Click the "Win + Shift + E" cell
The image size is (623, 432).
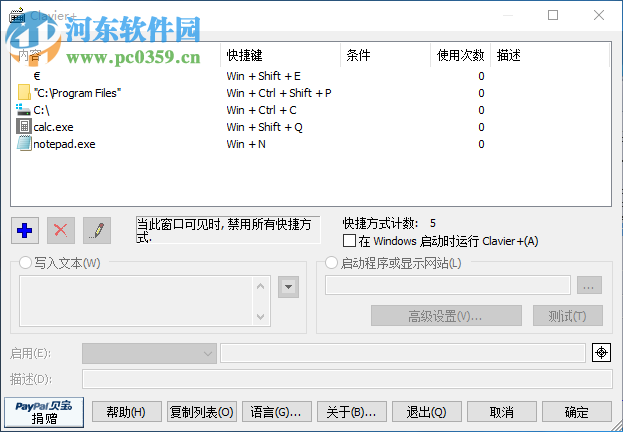pos(263,76)
